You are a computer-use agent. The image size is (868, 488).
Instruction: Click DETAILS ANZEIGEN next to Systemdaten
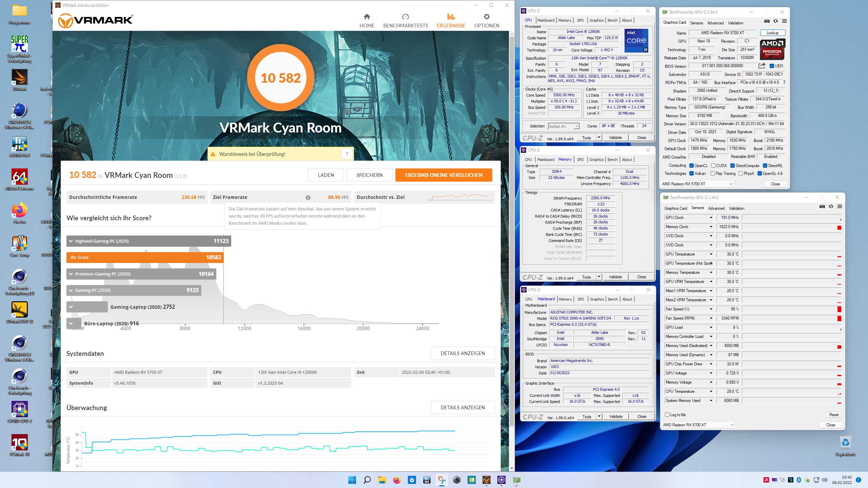[462, 353]
